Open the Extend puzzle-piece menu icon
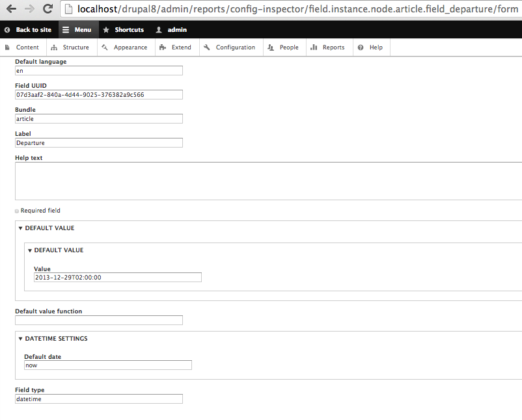Viewport: 522px width, 420px height. coord(163,47)
